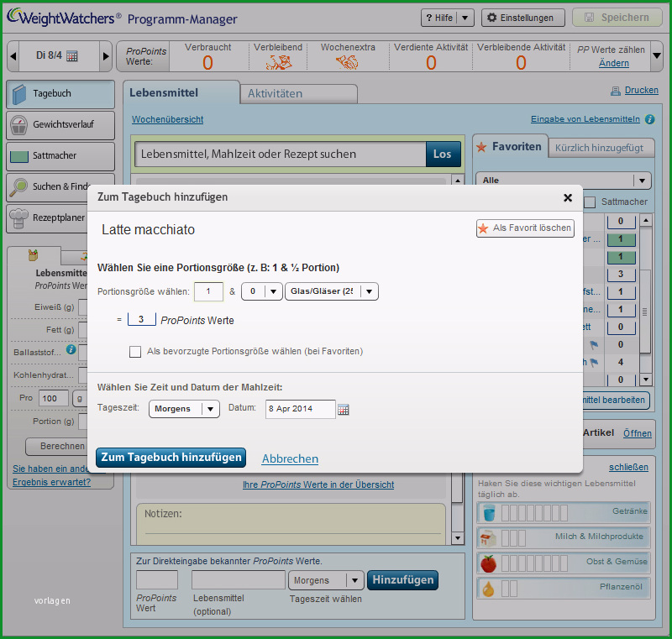Open the Alle favorites filter dropdown

pos(563,181)
